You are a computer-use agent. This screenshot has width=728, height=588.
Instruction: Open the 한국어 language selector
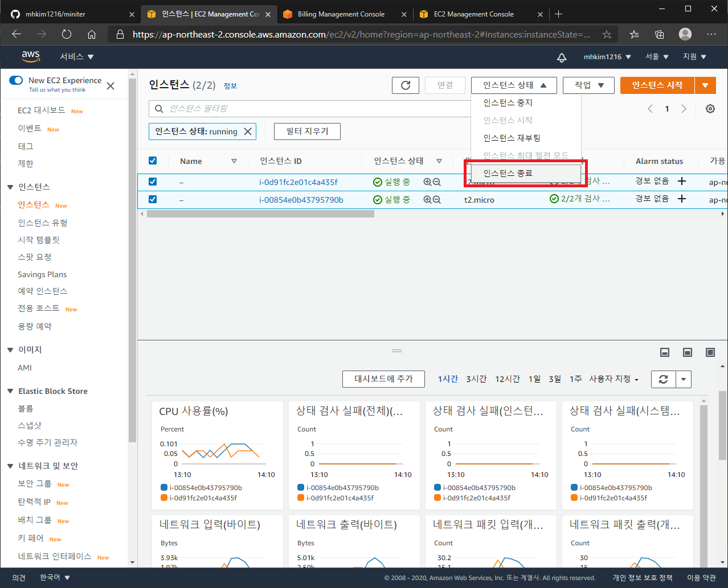pos(55,578)
